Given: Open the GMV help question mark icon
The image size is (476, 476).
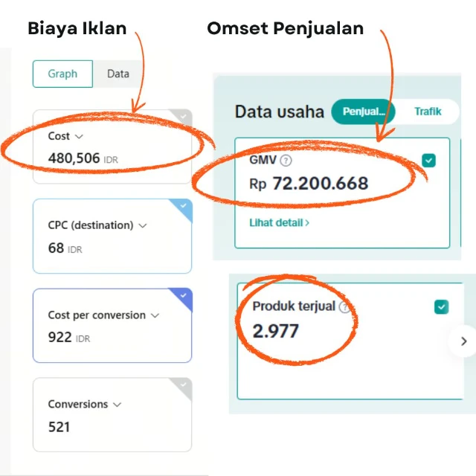Looking at the screenshot, I should (x=286, y=160).
